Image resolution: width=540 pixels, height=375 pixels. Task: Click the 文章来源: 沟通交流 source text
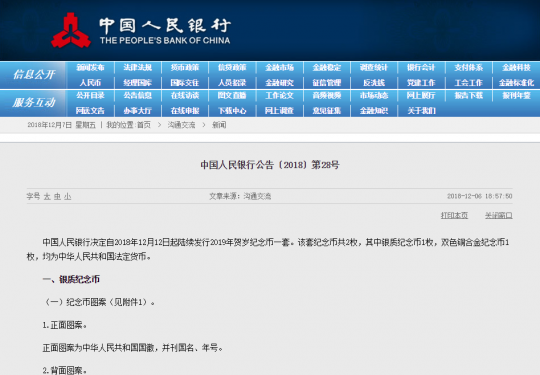click(x=240, y=196)
